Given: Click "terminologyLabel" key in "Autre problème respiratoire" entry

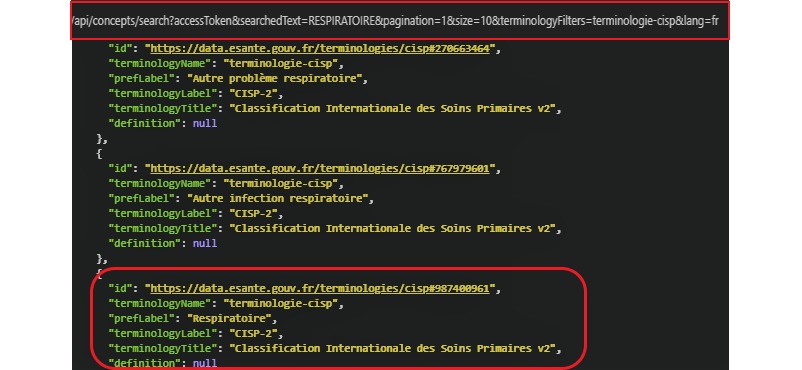Looking at the screenshot, I should [163, 94].
